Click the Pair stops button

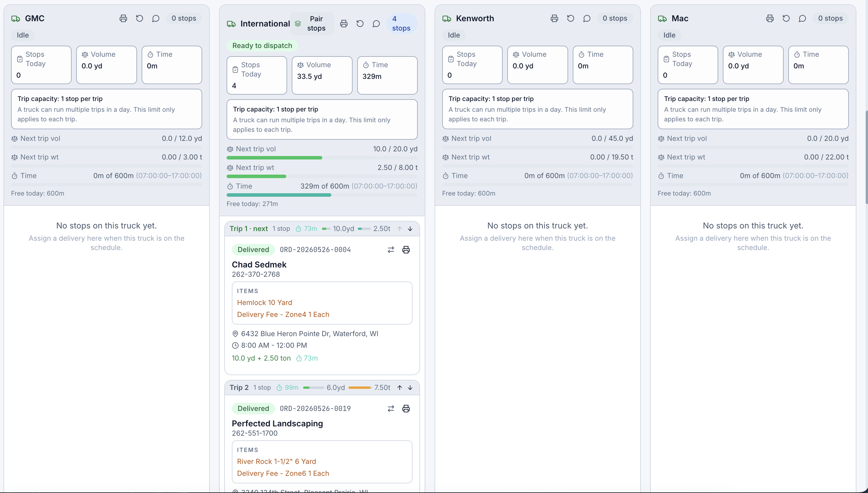(x=312, y=23)
